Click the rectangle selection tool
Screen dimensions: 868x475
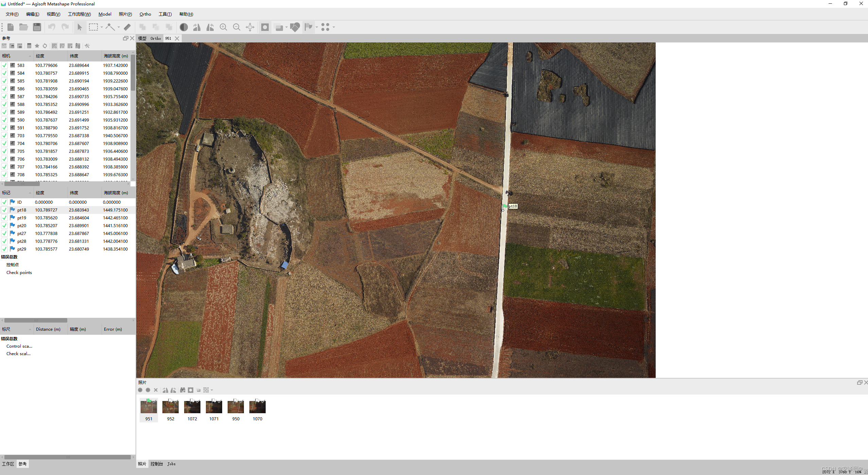click(x=93, y=27)
